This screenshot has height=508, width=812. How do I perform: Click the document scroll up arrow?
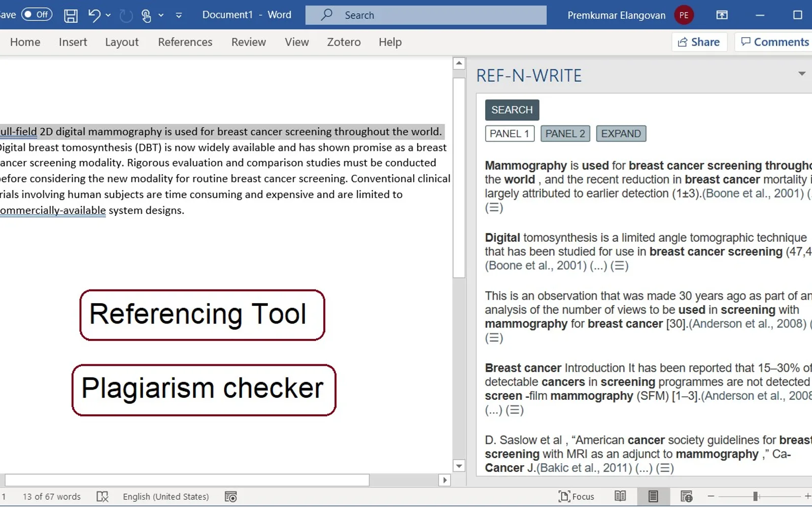459,63
